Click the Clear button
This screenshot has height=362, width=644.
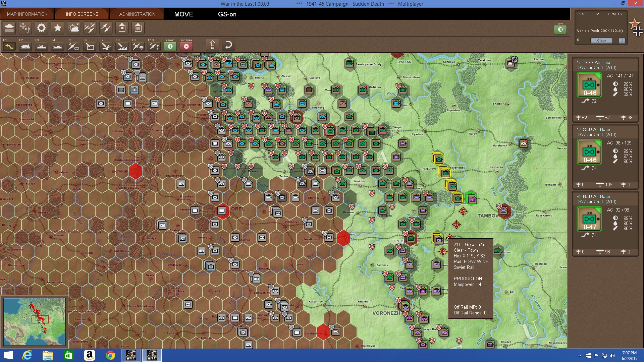(x=601, y=40)
